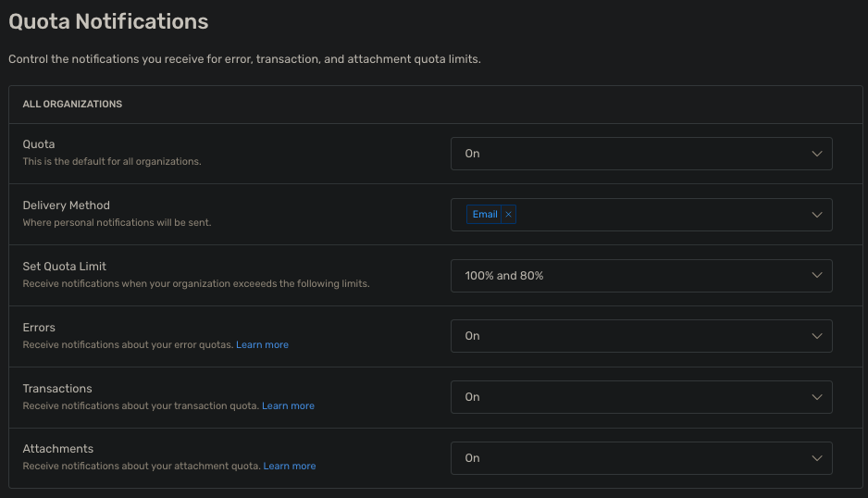Click the Transactions dropdown chevron arrow
Screen dimensions: 868x498
click(816, 397)
